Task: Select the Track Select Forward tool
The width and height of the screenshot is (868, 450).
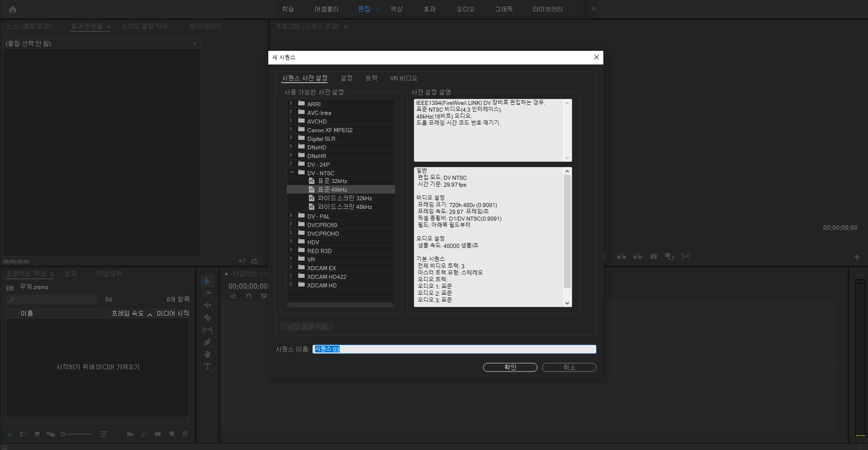Action: click(x=207, y=293)
